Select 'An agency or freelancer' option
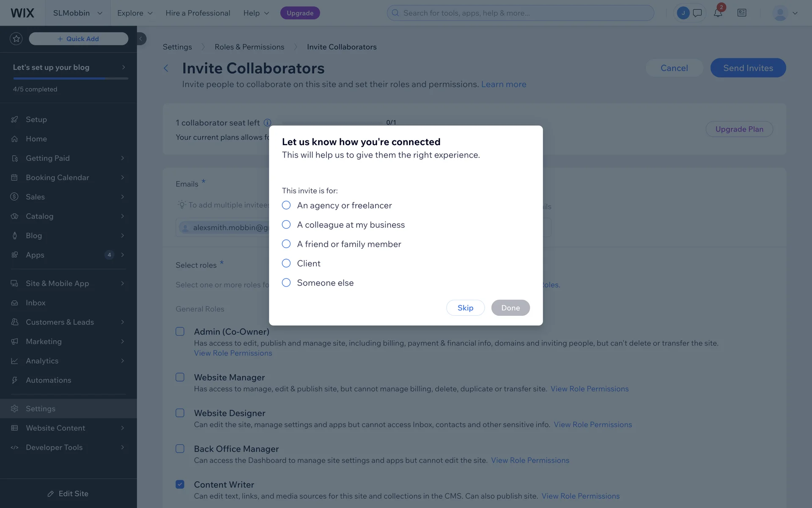 point(286,205)
